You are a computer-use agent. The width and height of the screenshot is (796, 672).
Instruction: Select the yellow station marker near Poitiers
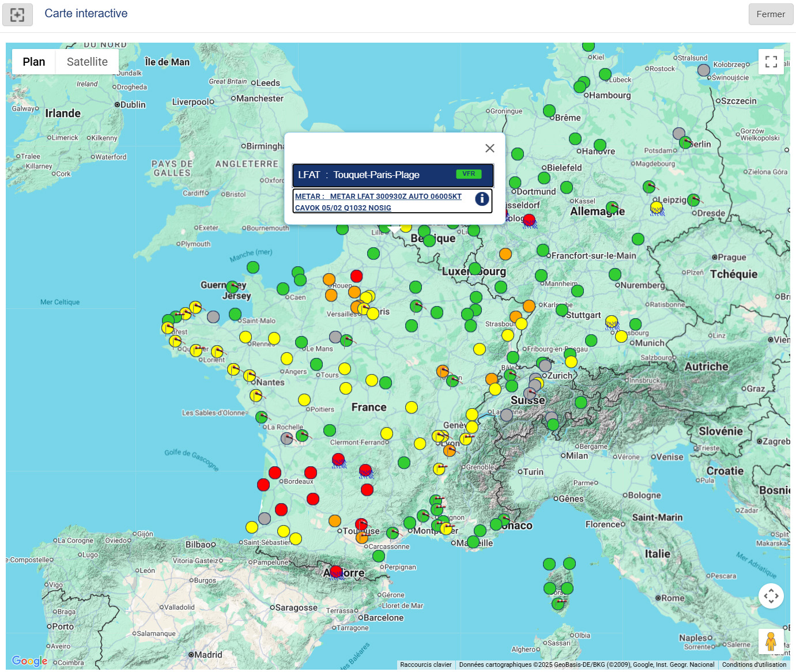coord(304,400)
